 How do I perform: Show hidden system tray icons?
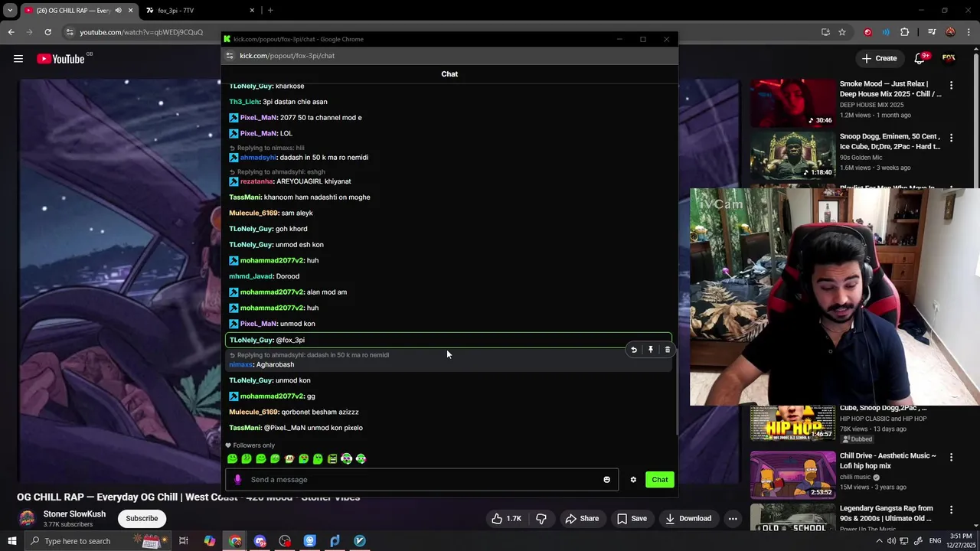pos(879,541)
